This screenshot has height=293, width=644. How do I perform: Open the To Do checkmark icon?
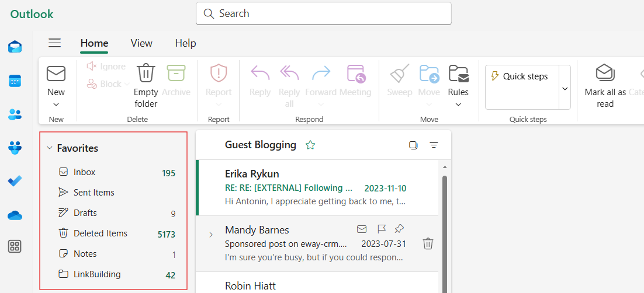15,180
